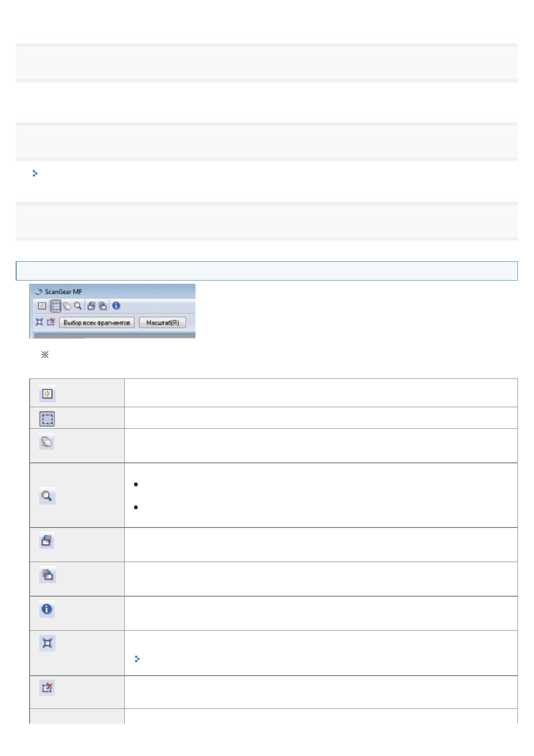Click Rotate Right icon in ScanGear toolbar
This screenshot has height=756, width=534.
103,306
